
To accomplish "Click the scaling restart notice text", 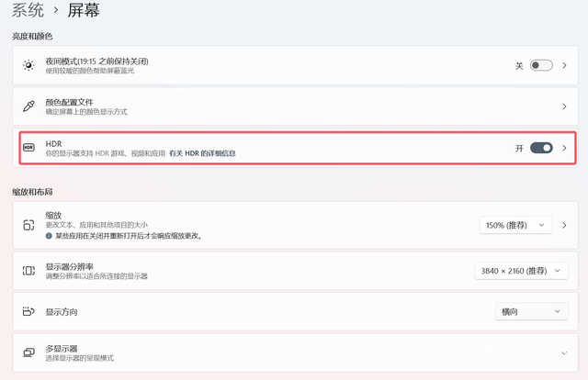I will (129, 236).
